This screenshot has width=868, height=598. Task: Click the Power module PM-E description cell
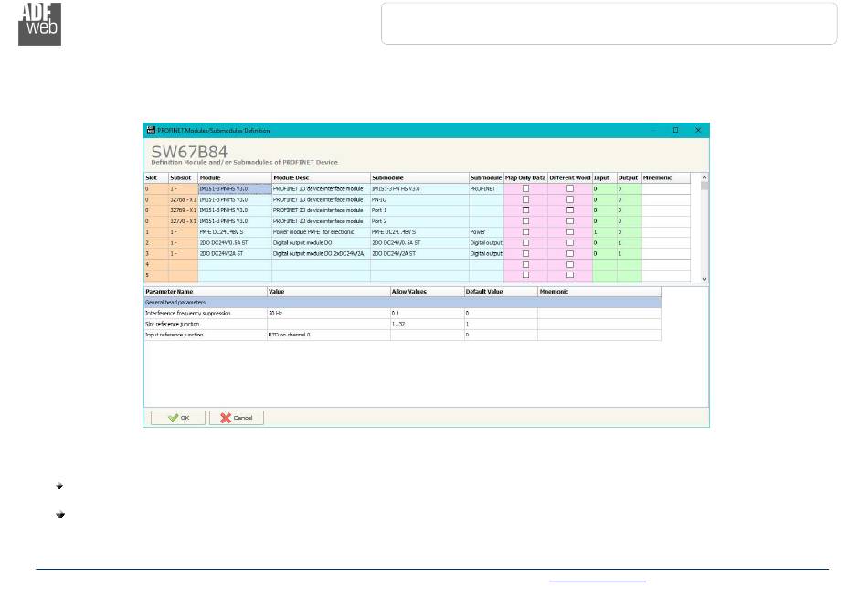pos(321,232)
